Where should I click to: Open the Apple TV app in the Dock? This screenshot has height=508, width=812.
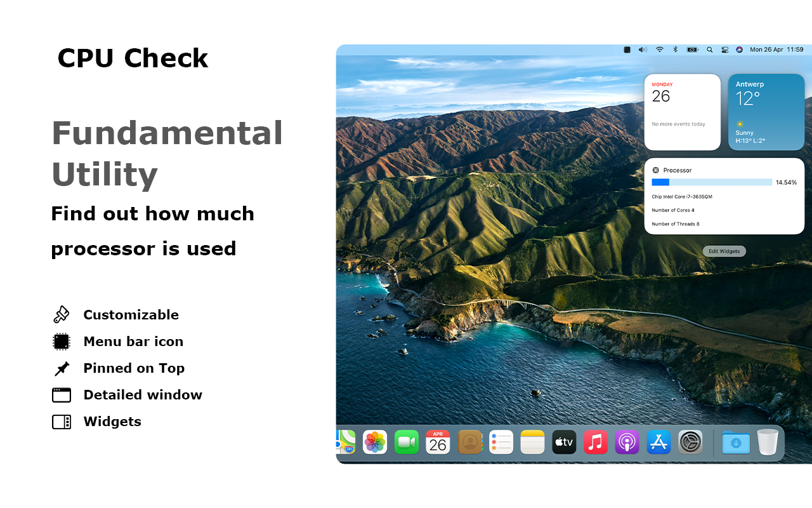(x=564, y=442)
